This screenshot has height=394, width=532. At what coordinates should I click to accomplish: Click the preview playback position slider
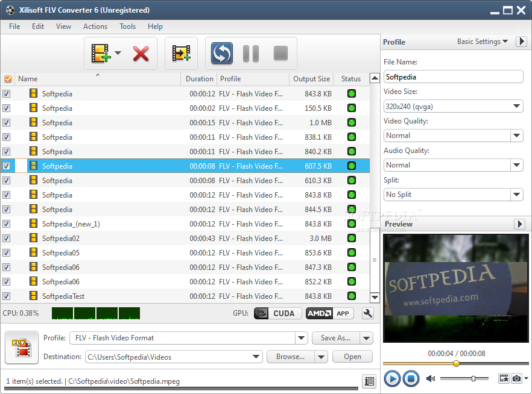coord(455,363)
